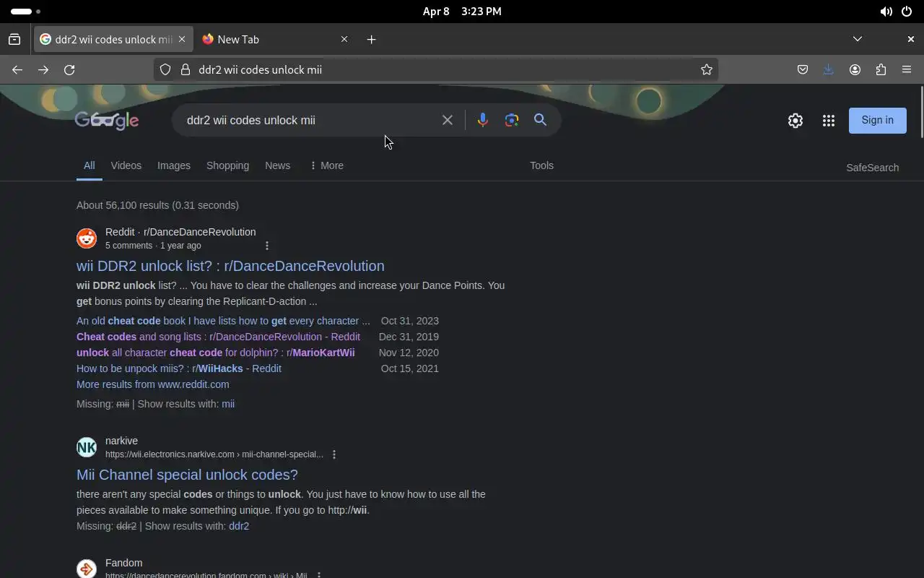
Task: Open system volume control
Action: point(886,12)
